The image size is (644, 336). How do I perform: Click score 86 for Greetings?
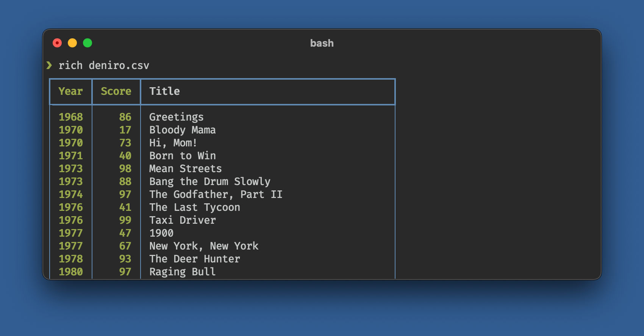pos(125,117)
